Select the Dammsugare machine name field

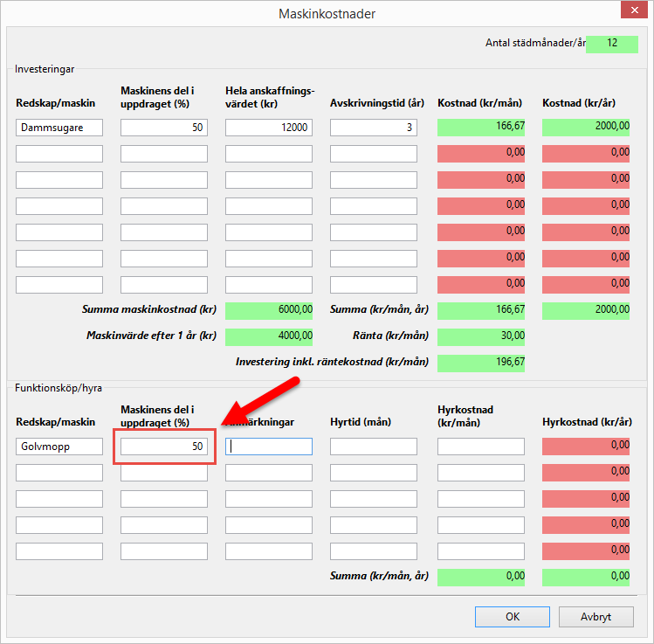(x=59, y=128)
